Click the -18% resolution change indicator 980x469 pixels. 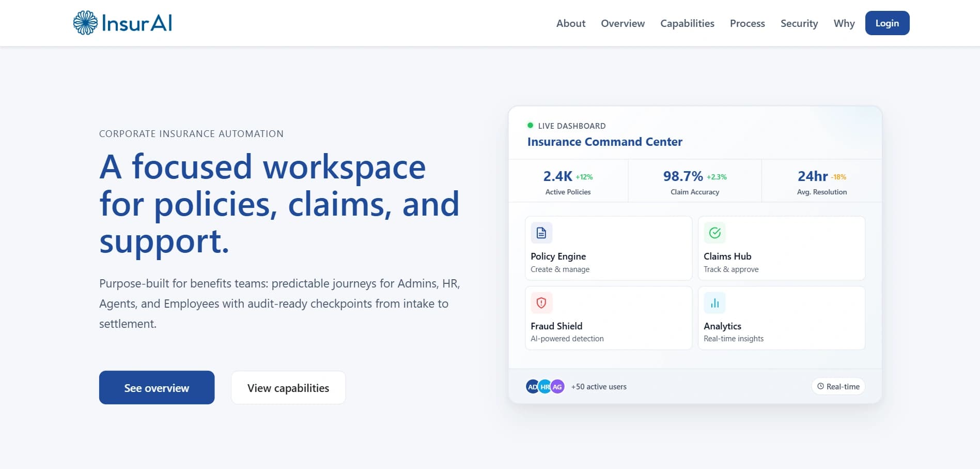[838, 177]
